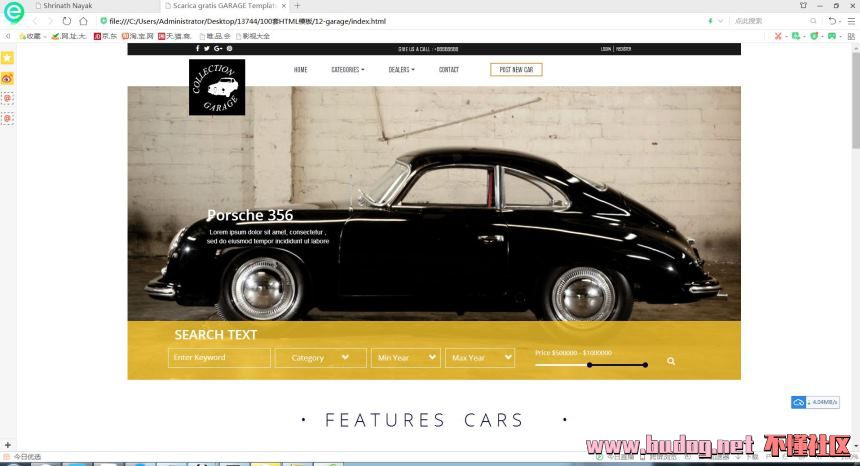860x466 pixels.
Task: Focus the Enter Keyword input field
Action: click(219, 357)
